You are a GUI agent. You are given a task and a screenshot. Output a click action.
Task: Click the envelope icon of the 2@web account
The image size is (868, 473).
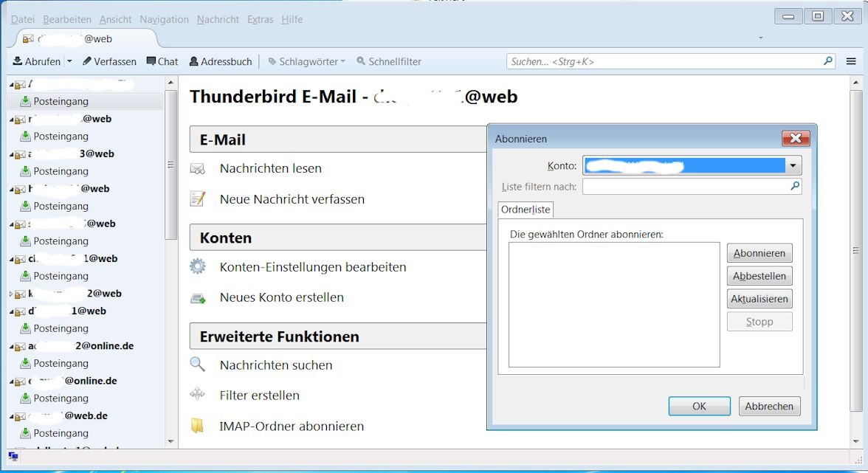(21, 294)
